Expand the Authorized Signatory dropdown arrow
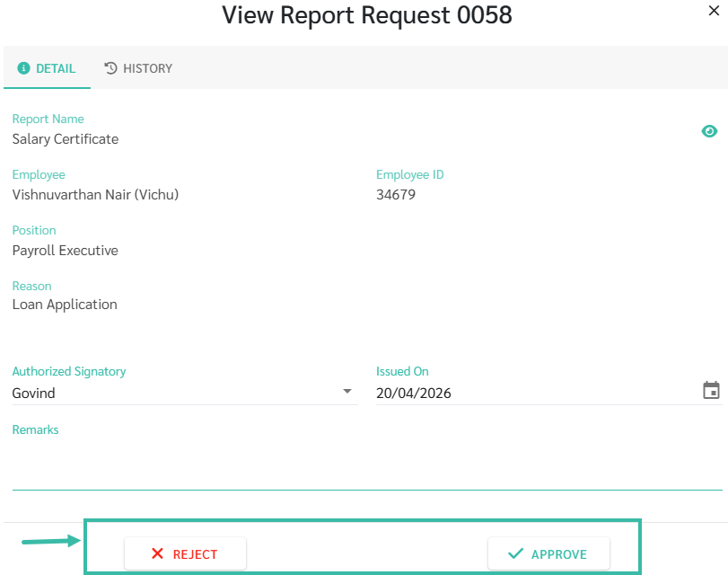This screenshot has width=728, height=575. point(346,392)
